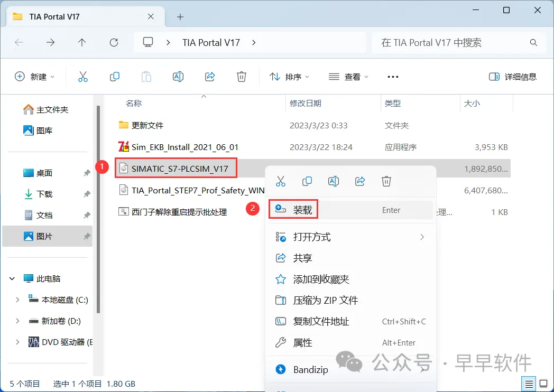
Task: Open the 查看 view dropdown
Action: point(348,77)
